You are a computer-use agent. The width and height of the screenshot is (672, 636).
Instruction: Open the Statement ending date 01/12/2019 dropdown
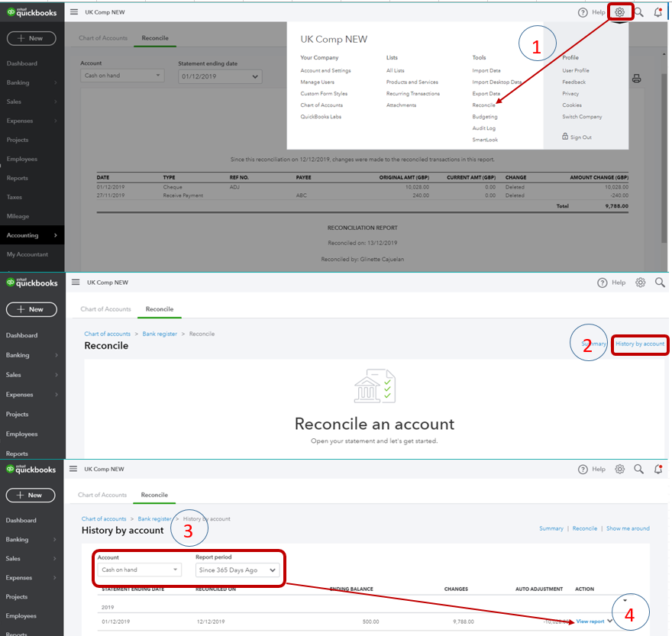point(220,76)
